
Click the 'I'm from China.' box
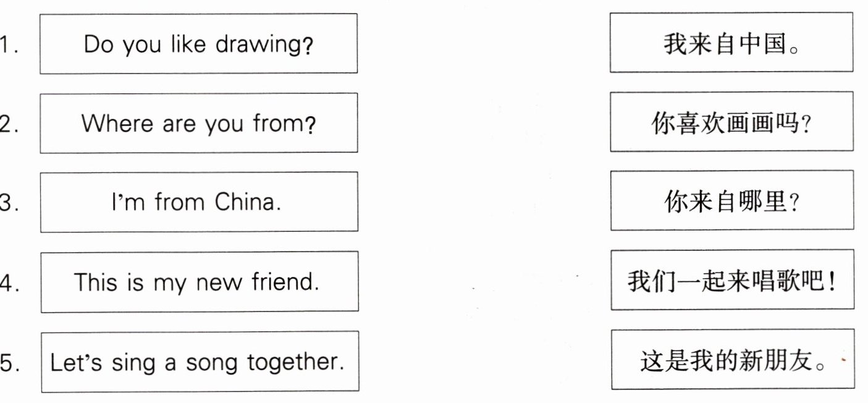pos(198,202)
